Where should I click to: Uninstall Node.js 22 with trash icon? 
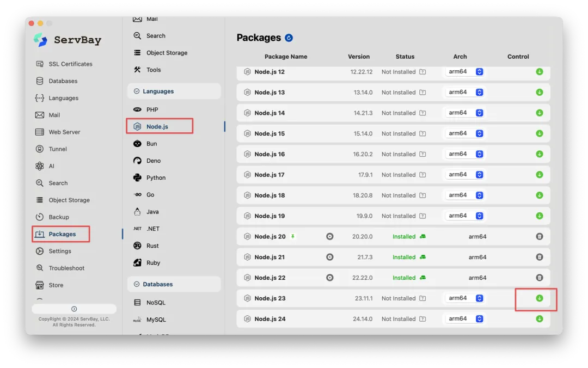point(539,278)
